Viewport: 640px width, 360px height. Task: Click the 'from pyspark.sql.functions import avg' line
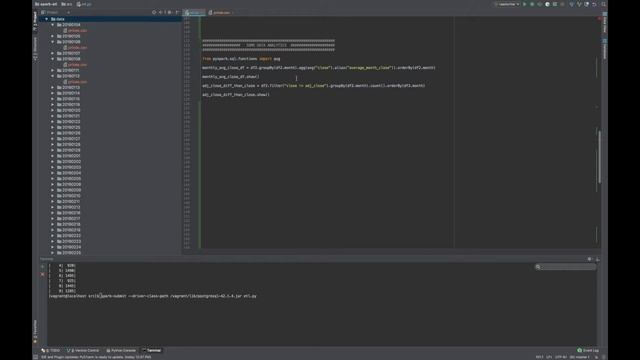(241, 59)
